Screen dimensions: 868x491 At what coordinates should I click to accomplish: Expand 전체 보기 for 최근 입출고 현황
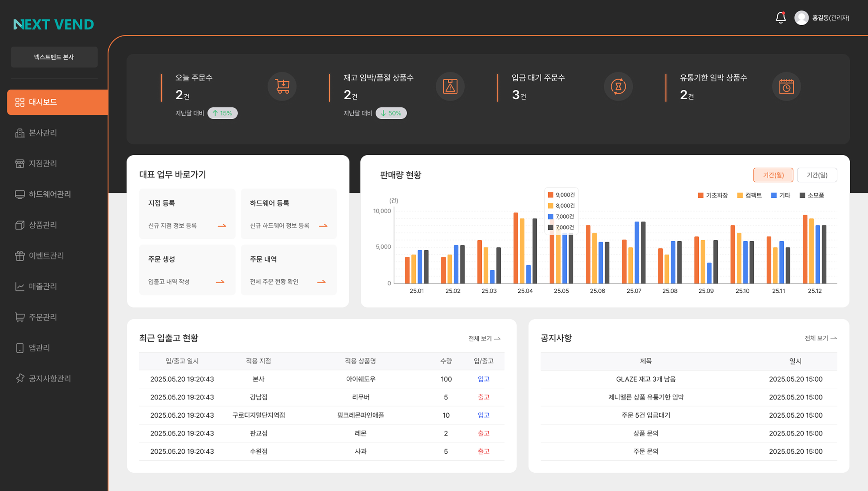point(484,339)
